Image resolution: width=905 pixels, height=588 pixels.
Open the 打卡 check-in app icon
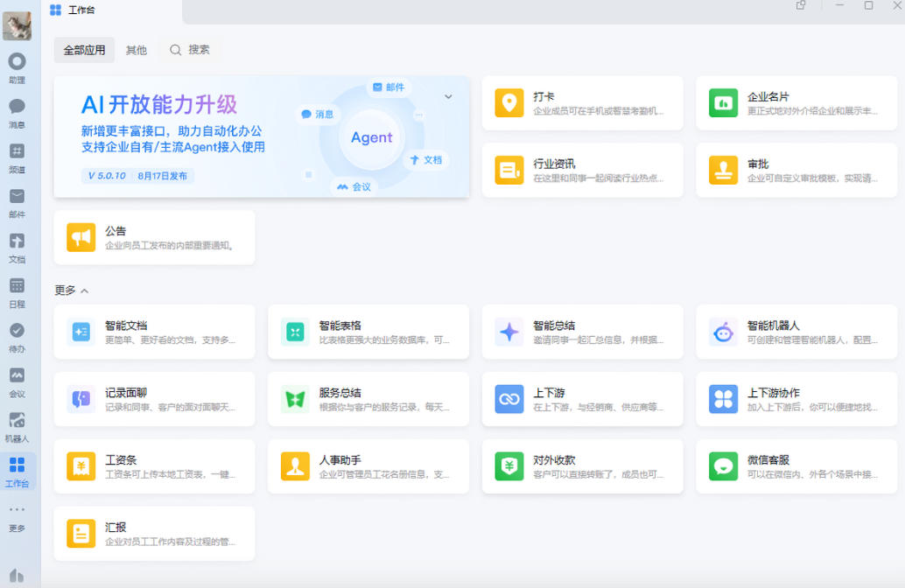pos(509,103)
